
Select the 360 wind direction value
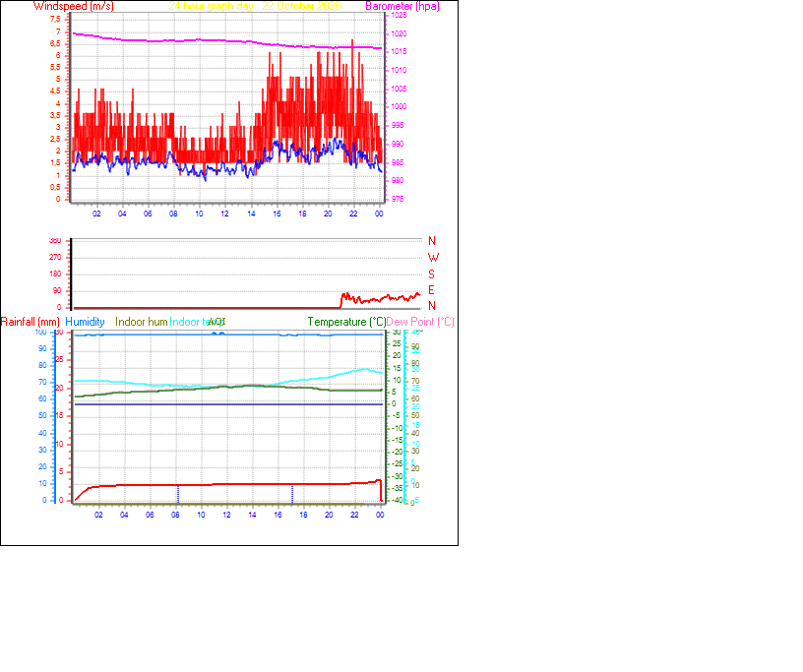pyautogui.click(x=55, y=241)
